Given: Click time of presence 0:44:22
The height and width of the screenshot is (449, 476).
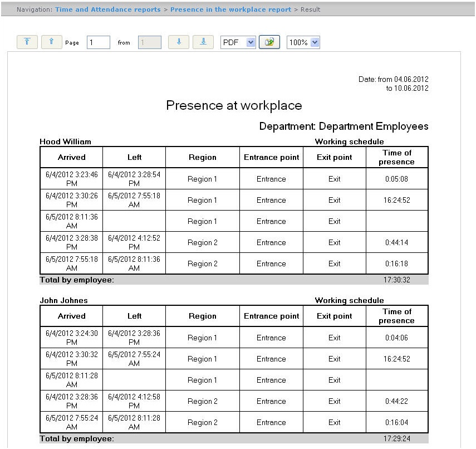Looking at the screenshot, I should [396, 401].
